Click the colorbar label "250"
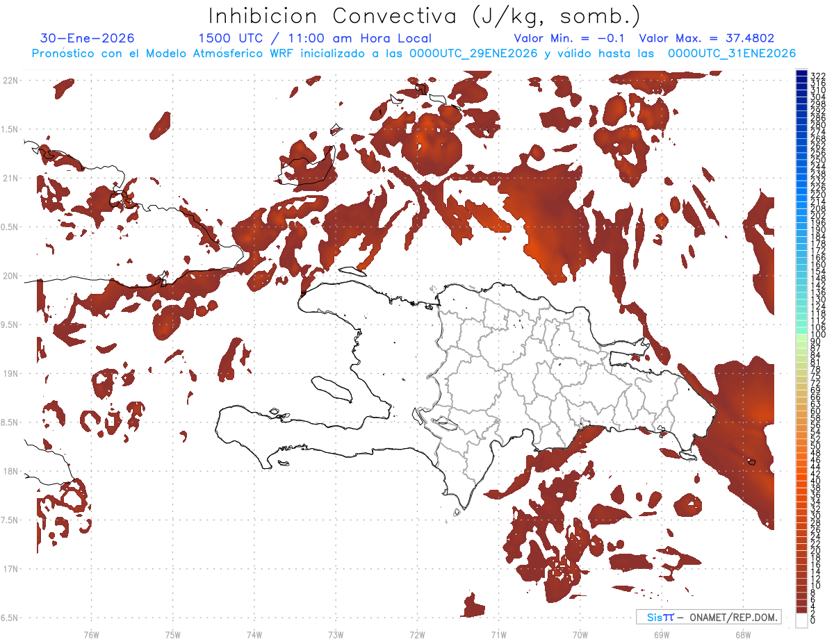Screen dimensions: 834x644 (x=818, y=160)
